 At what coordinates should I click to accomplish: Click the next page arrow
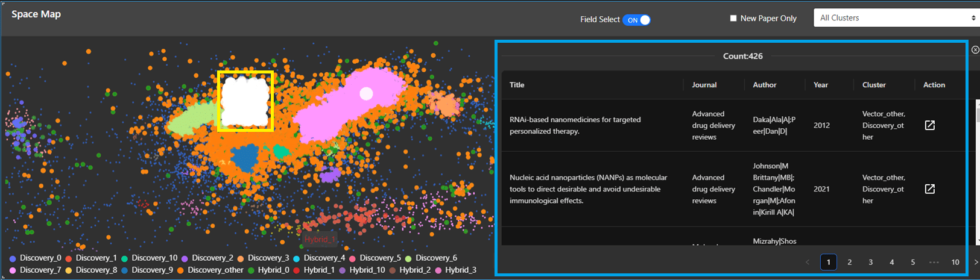click(x=976, y=262)
